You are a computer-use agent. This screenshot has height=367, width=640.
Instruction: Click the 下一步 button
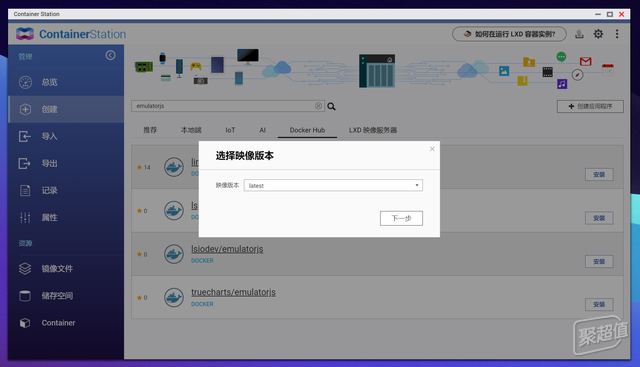point(401,218)
